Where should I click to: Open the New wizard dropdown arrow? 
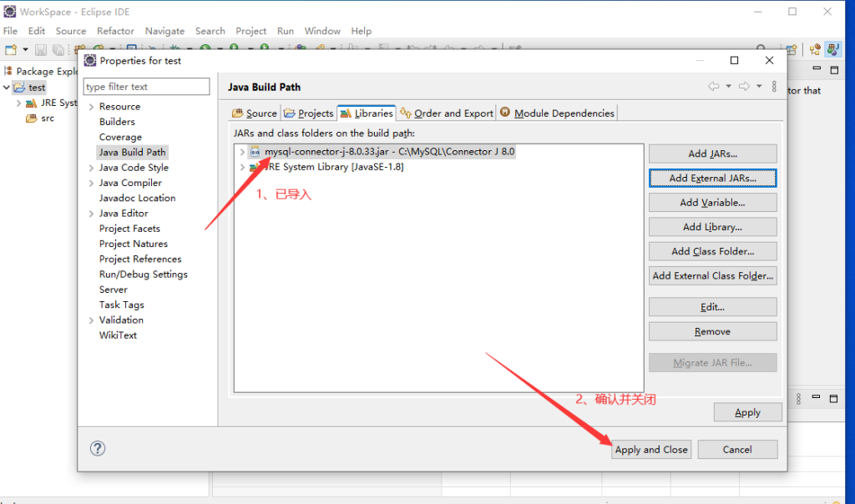click(25, 50)
